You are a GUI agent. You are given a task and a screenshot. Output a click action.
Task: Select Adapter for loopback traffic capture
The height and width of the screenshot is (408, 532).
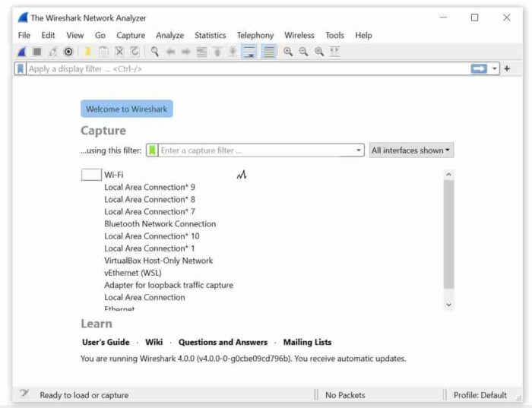[169, 285]
